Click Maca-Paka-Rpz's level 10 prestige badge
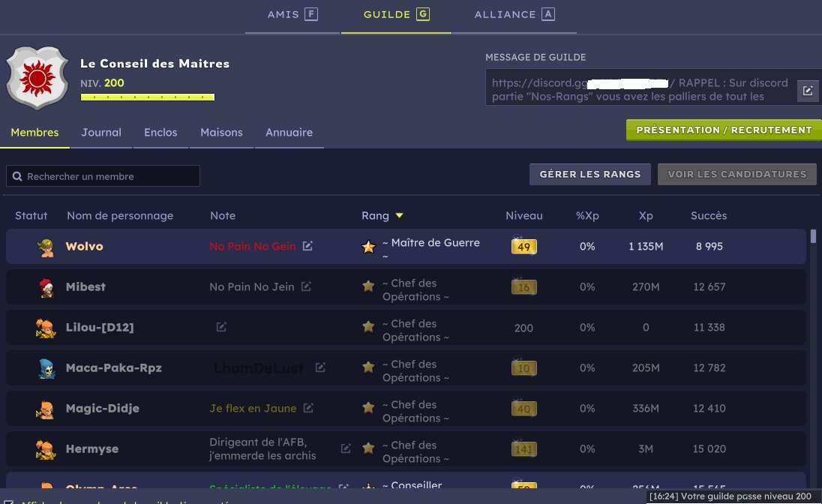The image size is (822, 504). pyautogui.click(x=523, y=367)
